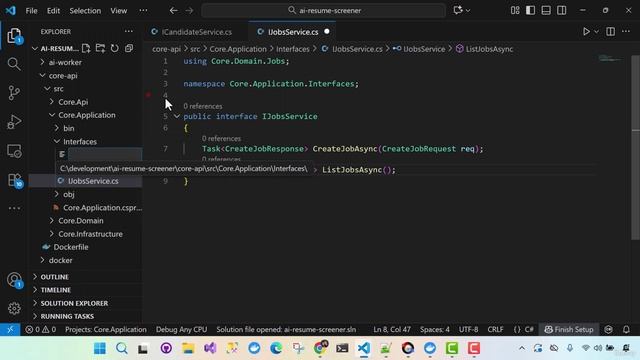Open Visual Studio Code in taskbar

coord(364,348)
